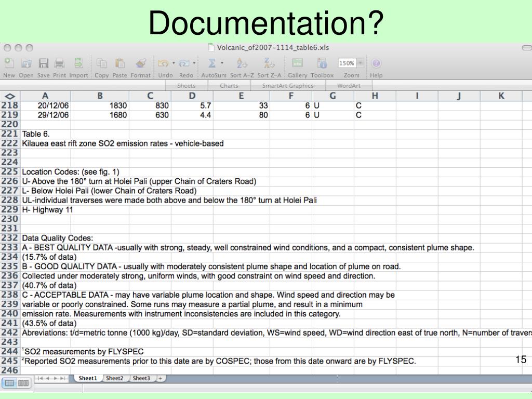Image resolution: width=532 pixels, height=399 pixels.
Task: Click the New workbook icon
Action: [9, 63]
